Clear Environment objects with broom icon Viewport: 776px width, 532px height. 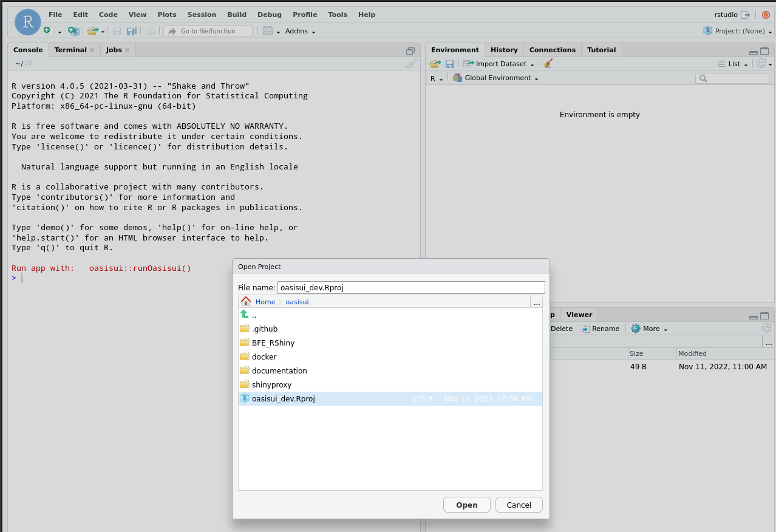point(548,63)
